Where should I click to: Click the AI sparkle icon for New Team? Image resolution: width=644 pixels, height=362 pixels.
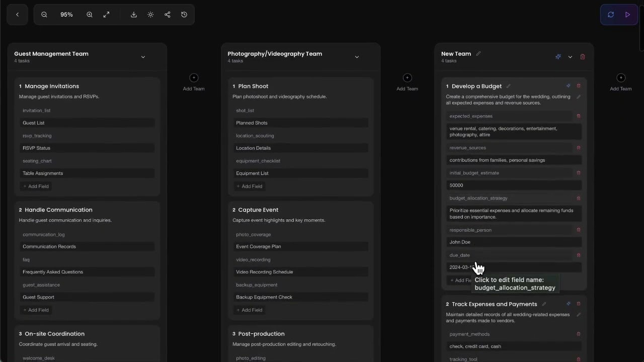(x=558, y=57)
